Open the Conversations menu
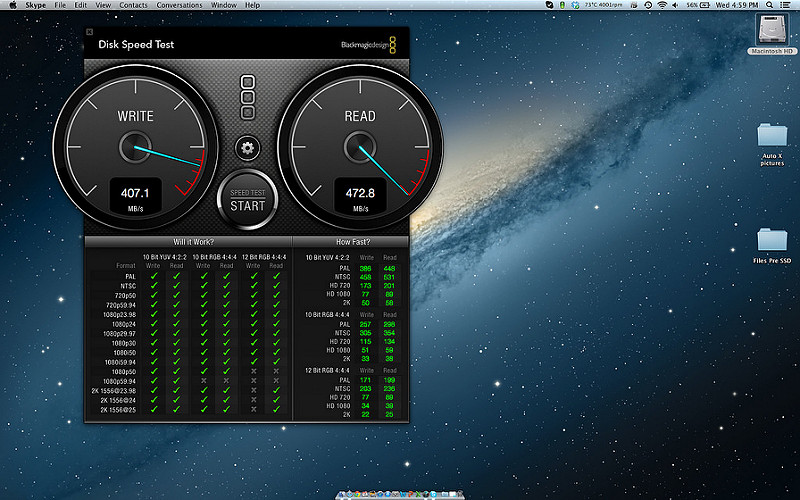Screen dimensions: 800x500 (x=179, y=5)
